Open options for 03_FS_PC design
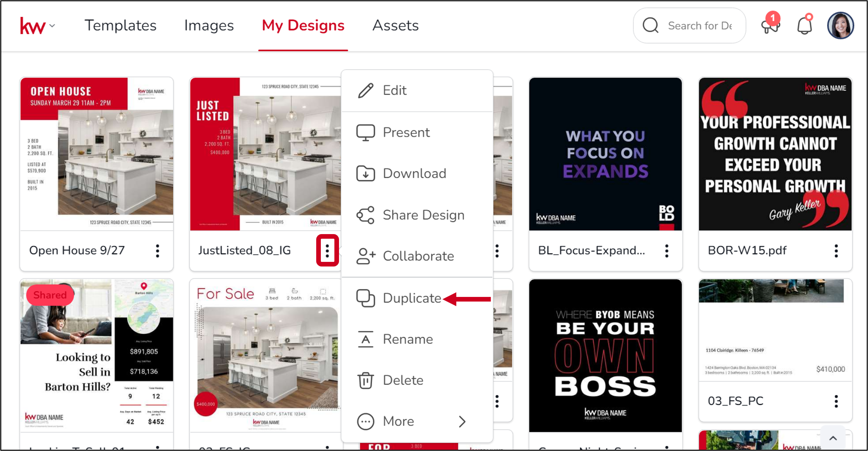Image resolution: width=868 pixels, height=451 pixels. click(x=836, y=401)
